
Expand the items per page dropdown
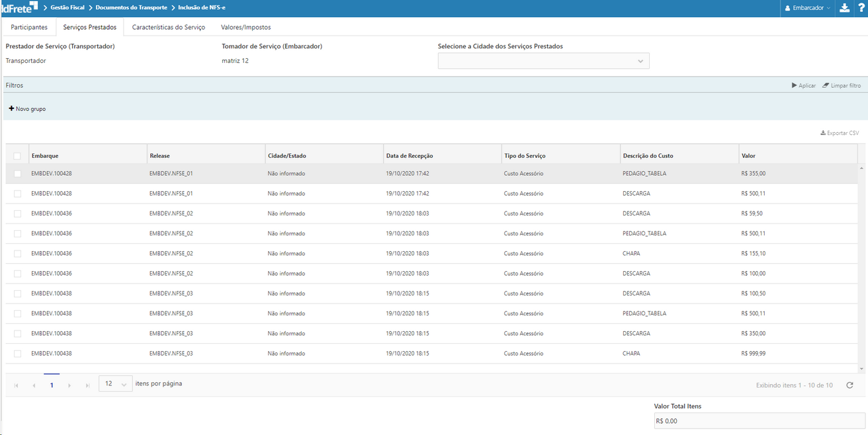click(116, 384)
